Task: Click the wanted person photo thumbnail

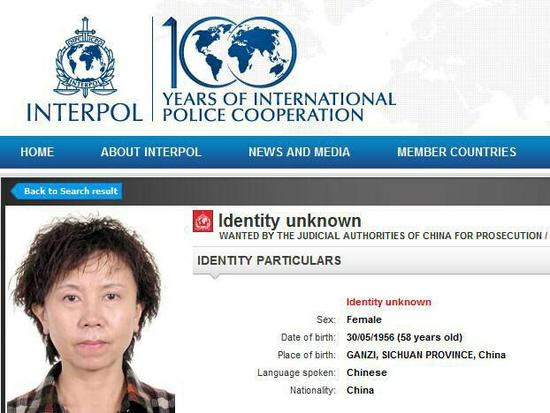Action: point(90,311)
